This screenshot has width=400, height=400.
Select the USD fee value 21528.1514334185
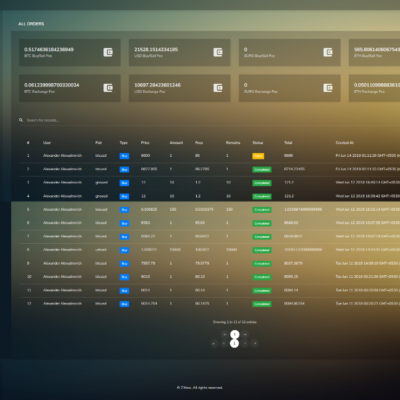pyautogui.click(x=156, y=50)
